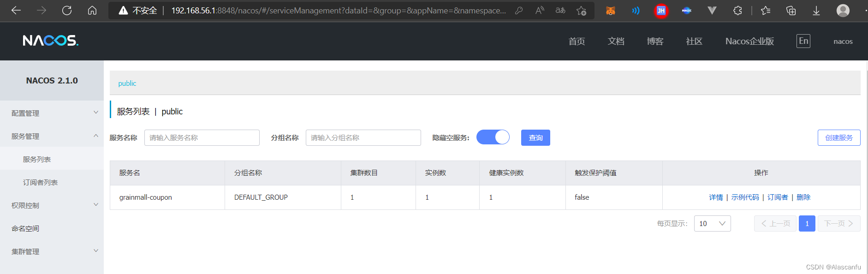Go to 首页 in top navigation
The image size is (868, 274).
(x=577, y=41)
